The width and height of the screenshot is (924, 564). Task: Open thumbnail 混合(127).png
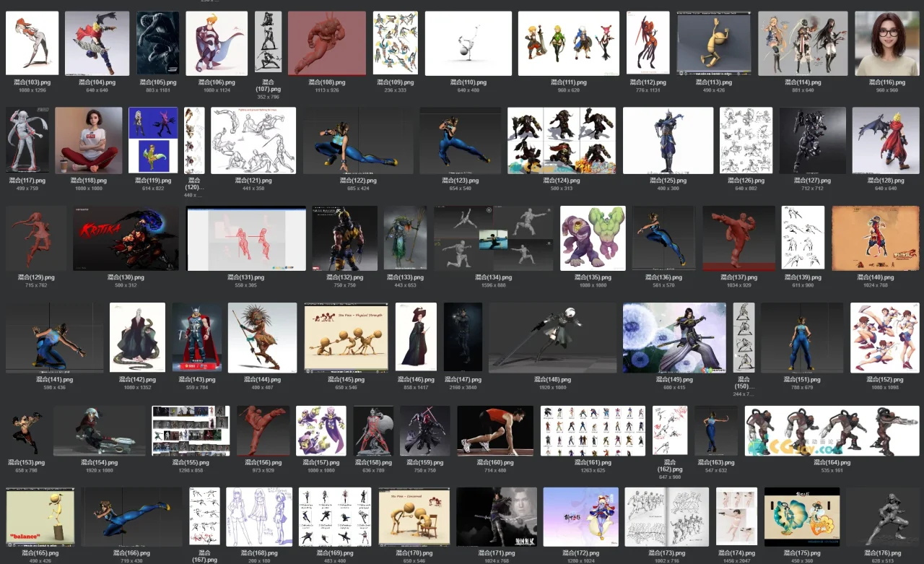[813, 141]
